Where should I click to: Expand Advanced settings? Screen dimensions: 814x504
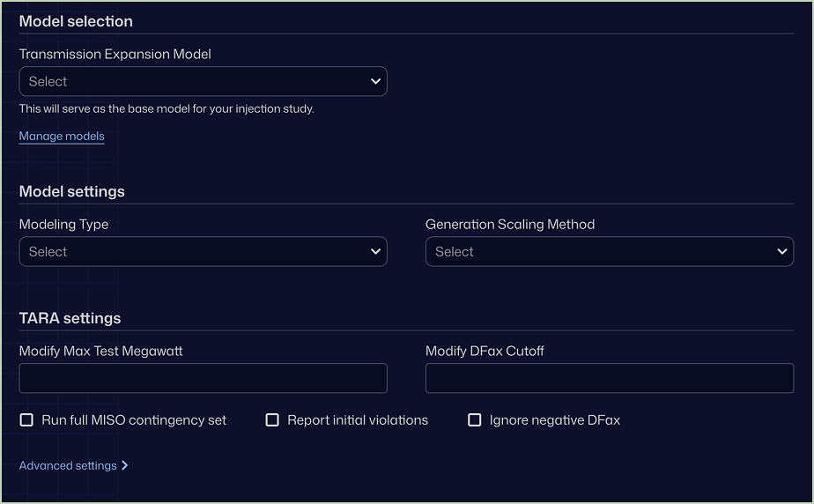[73, 465]
